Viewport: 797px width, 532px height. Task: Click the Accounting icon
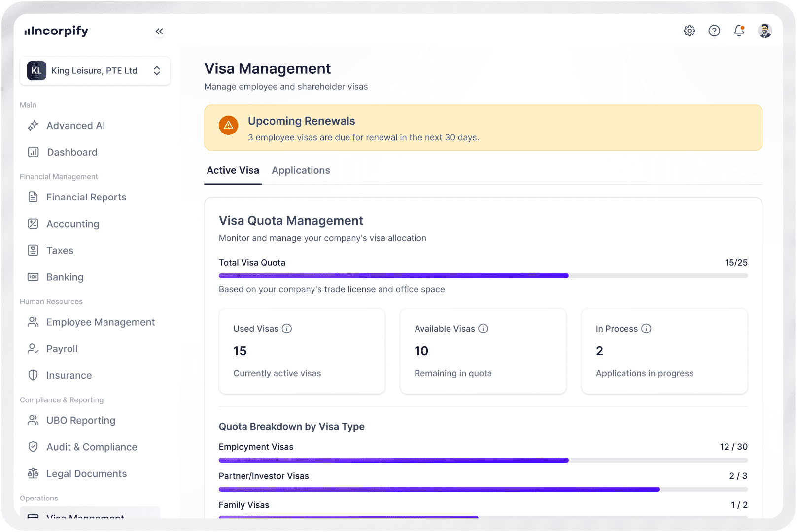click(x=33, y=224)
